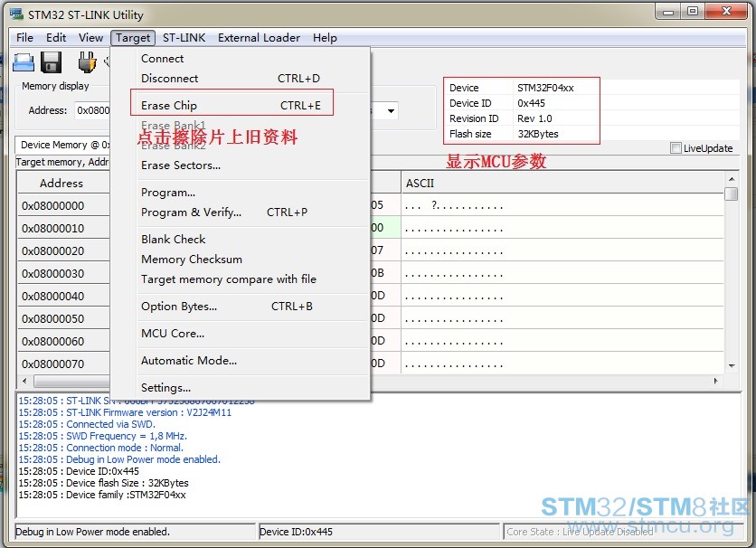
Task: Switch to Device Memory tab
Action: point(63,145)
